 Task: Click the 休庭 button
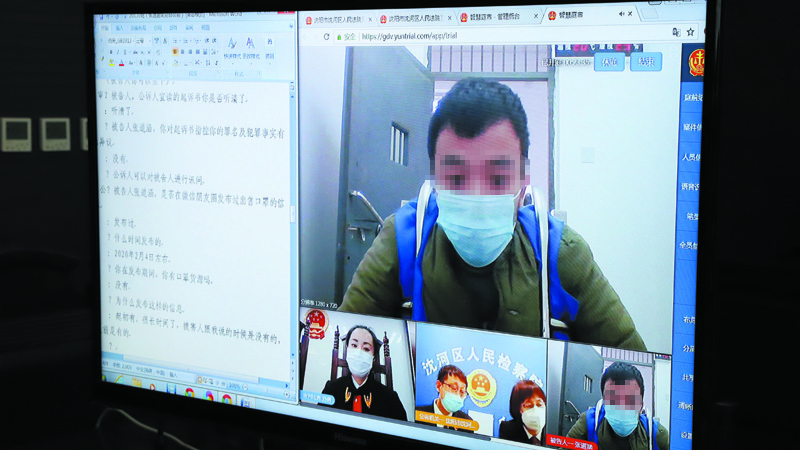(x=610, y=62)
